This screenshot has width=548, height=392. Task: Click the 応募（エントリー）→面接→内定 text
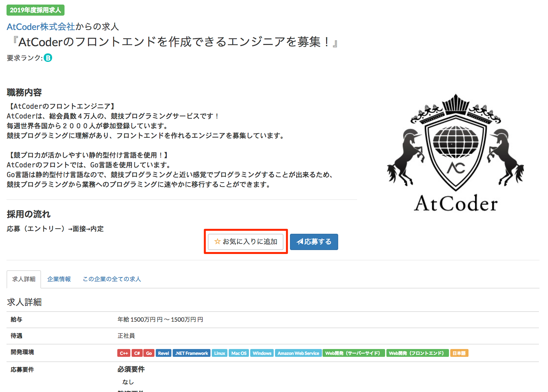pyautogui.click(x=55, y=229)
